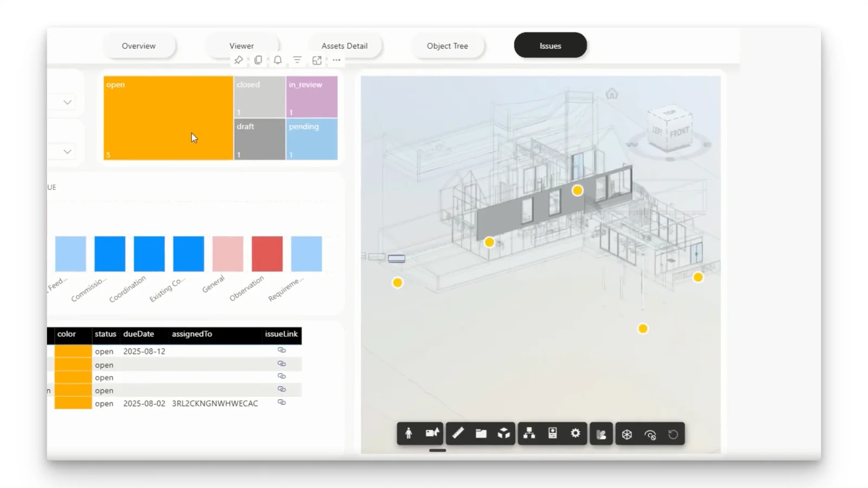Image resolution: width=868 pixels, height=488 pixels.
Task: Click the Requireme... bar in chart
Action: (x=307, y=254)
